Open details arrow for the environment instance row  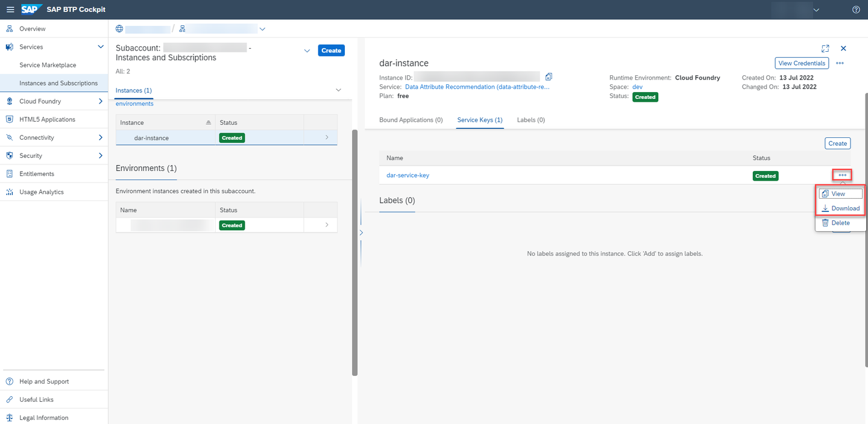327,225
